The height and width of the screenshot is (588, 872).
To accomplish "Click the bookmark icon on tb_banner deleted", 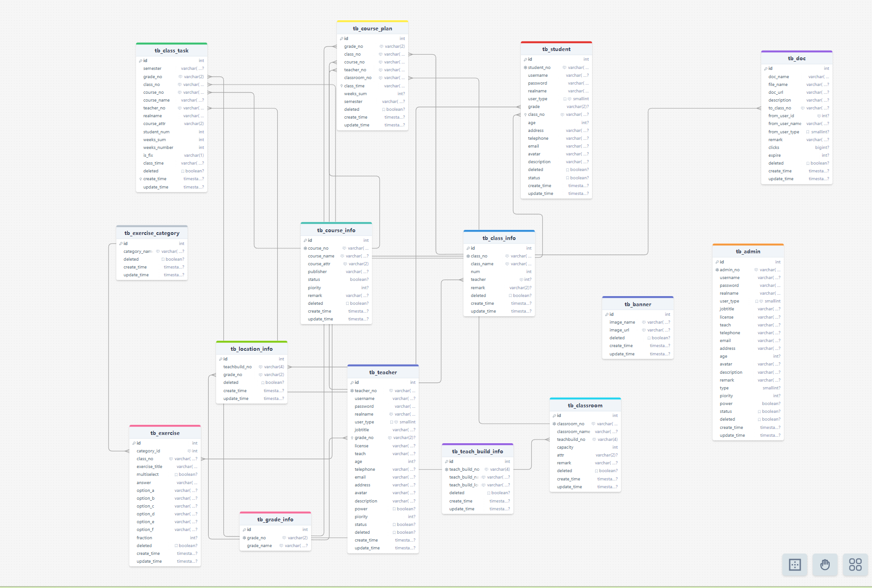I will click(x=649, y=338).
